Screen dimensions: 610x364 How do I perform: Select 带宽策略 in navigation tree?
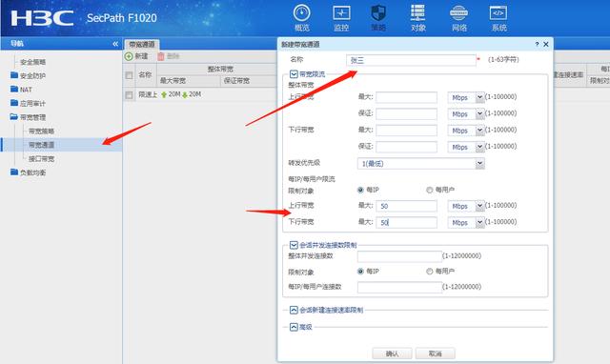[41, 131]
